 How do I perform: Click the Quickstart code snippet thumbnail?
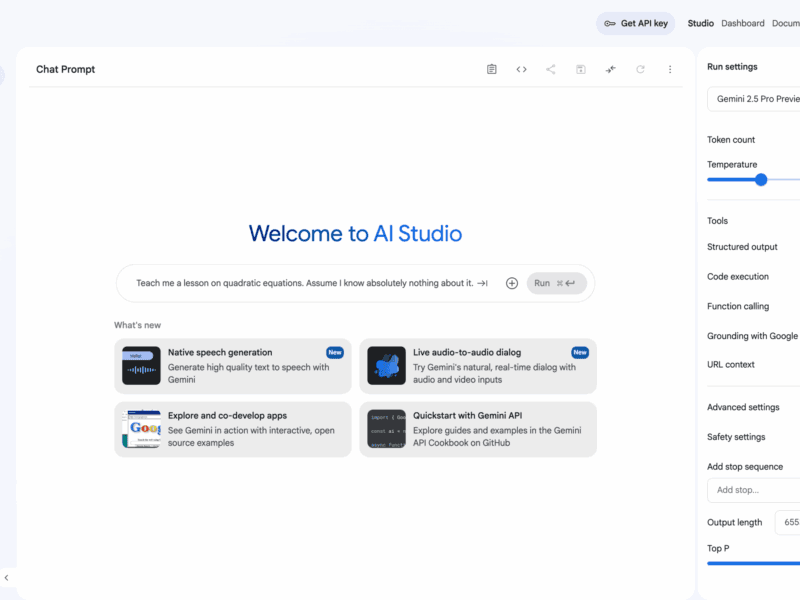tap(386, 429)
